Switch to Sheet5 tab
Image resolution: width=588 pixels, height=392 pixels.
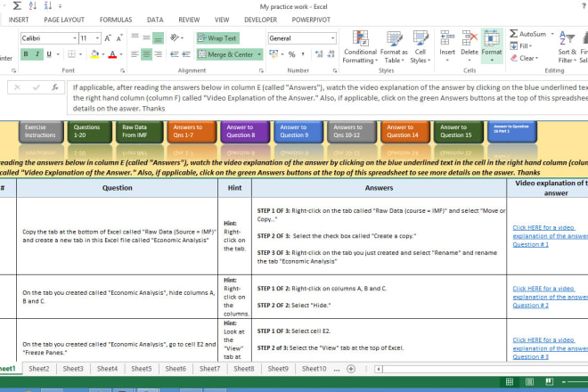(142, 368)
